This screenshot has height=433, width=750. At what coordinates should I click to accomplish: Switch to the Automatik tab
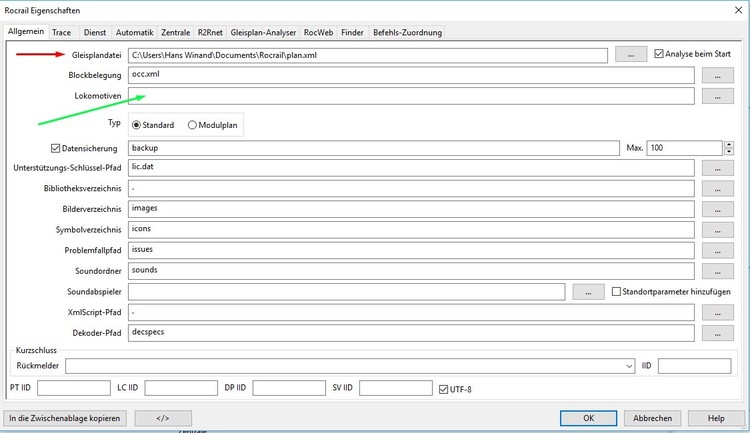(133, 32)
